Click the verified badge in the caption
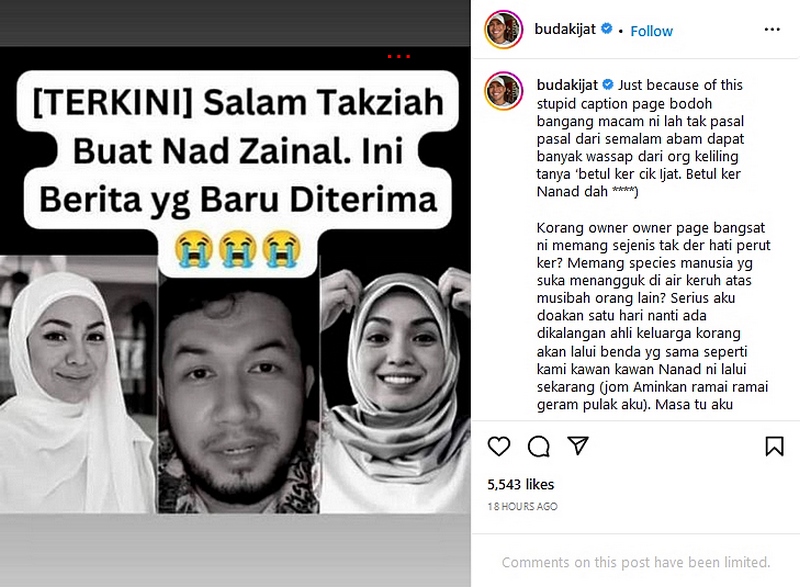 [x=608, y=84]
